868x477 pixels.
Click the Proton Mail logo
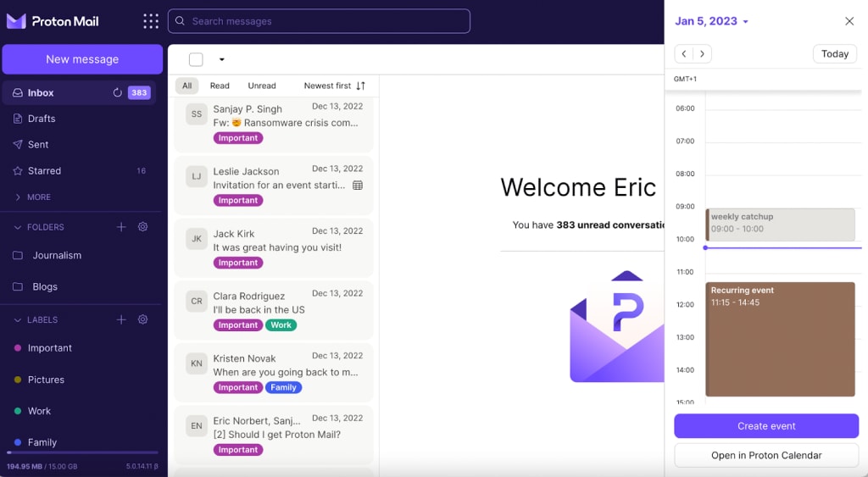click(53, 21)
